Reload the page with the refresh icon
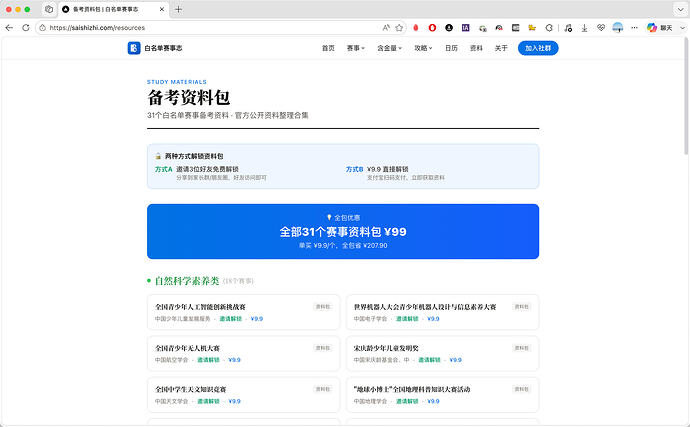 coord(26,28)
